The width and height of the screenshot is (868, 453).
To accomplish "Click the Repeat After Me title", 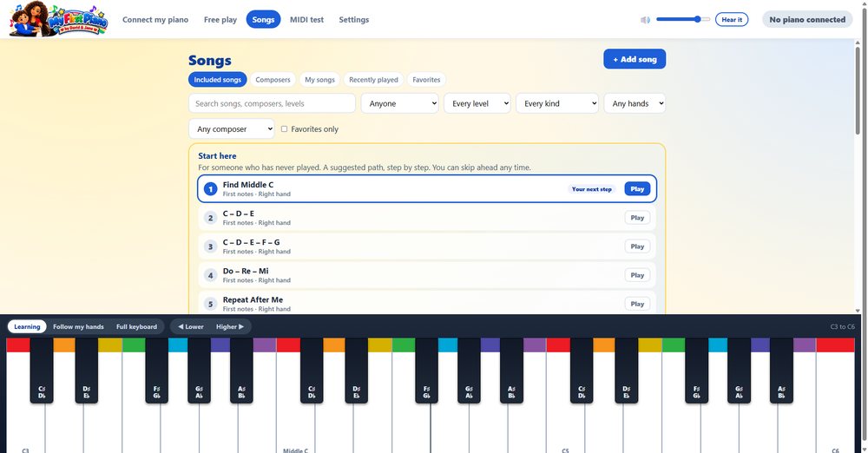I will 253,299.
